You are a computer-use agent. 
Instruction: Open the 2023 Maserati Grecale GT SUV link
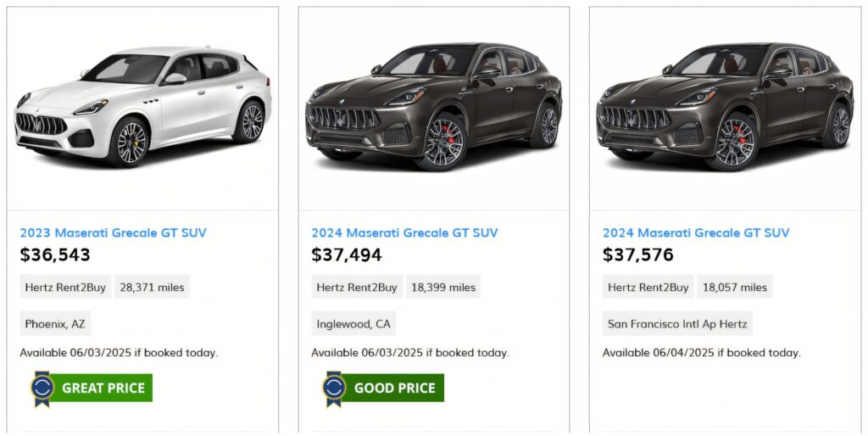pyautogui.click(x=113, y=232)
